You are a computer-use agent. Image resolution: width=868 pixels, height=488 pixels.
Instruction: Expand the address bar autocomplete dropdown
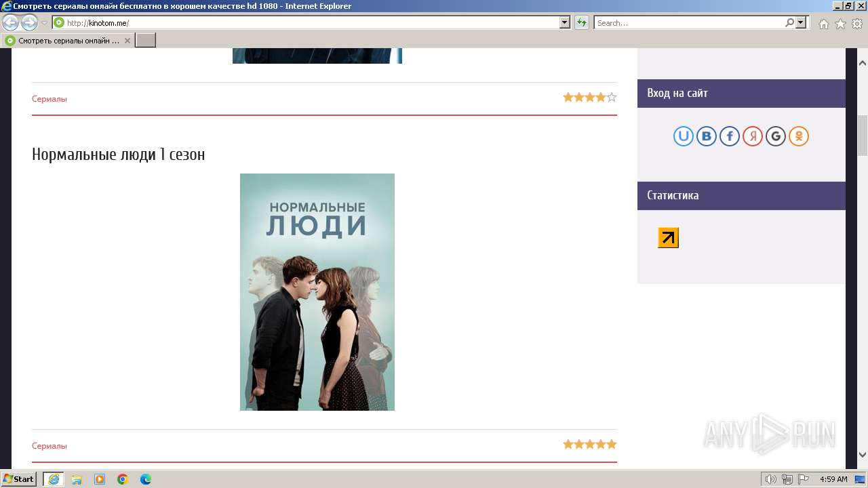(565, 23)
